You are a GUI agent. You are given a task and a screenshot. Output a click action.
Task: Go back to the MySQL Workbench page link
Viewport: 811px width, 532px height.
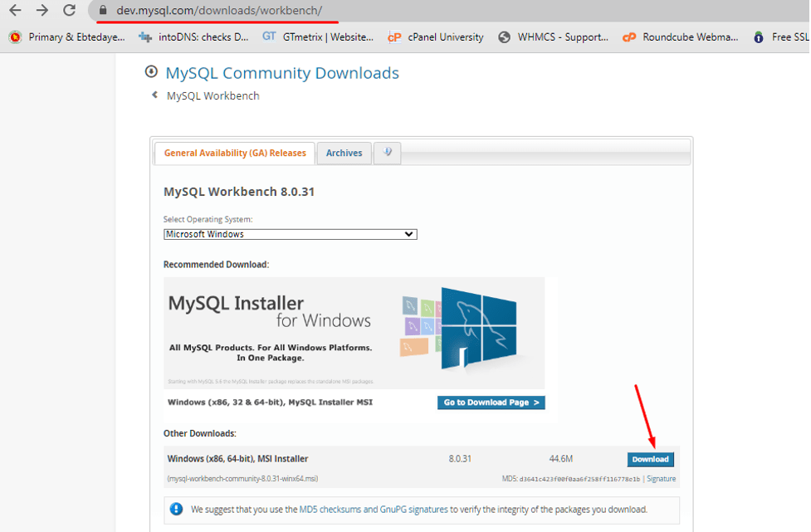[x=213, y=95]
